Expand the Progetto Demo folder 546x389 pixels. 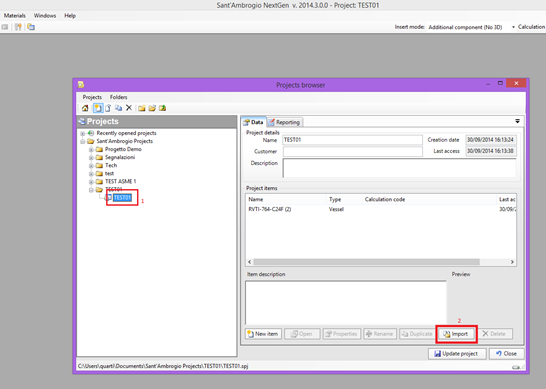coord(91,149)
